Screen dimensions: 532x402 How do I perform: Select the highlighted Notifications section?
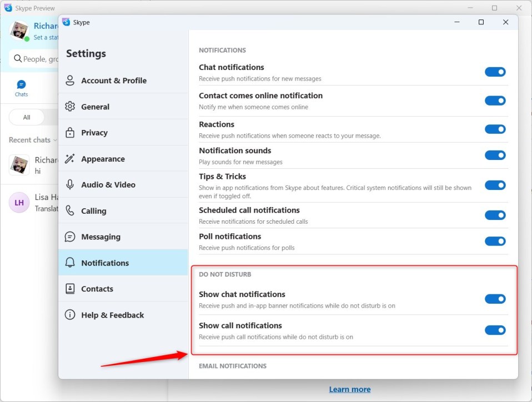123,263
